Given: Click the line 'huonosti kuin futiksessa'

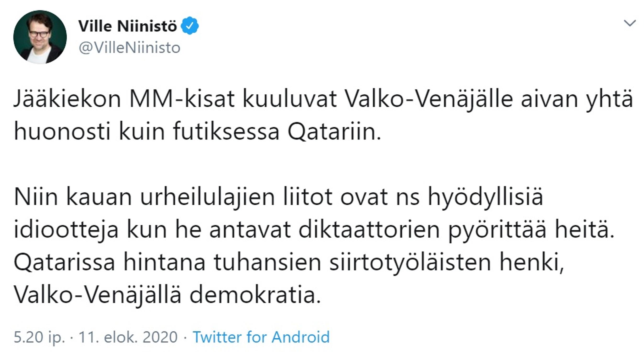Looking at the screenshot, I should tap(197, 132).
